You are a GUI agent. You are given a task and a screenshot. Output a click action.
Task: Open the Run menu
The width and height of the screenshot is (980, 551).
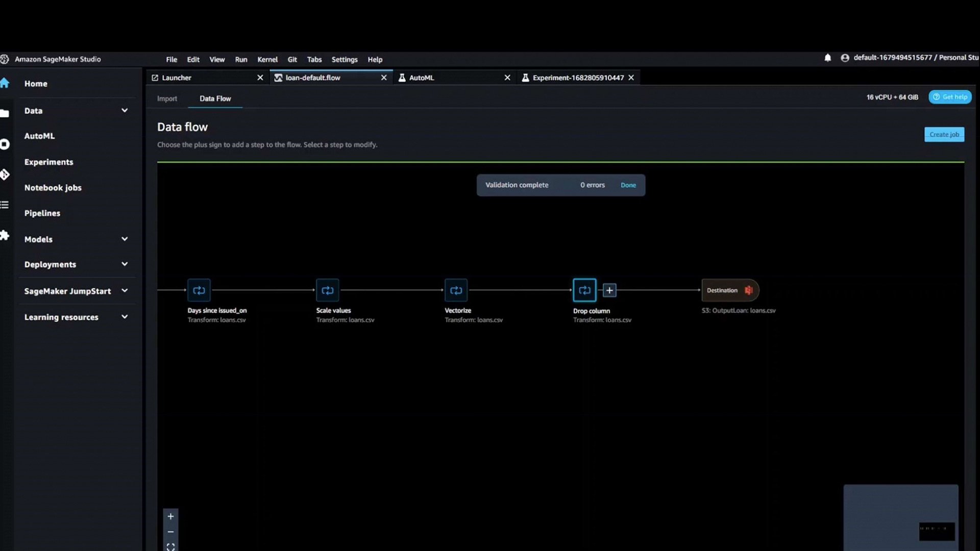[x=241, y=59]
